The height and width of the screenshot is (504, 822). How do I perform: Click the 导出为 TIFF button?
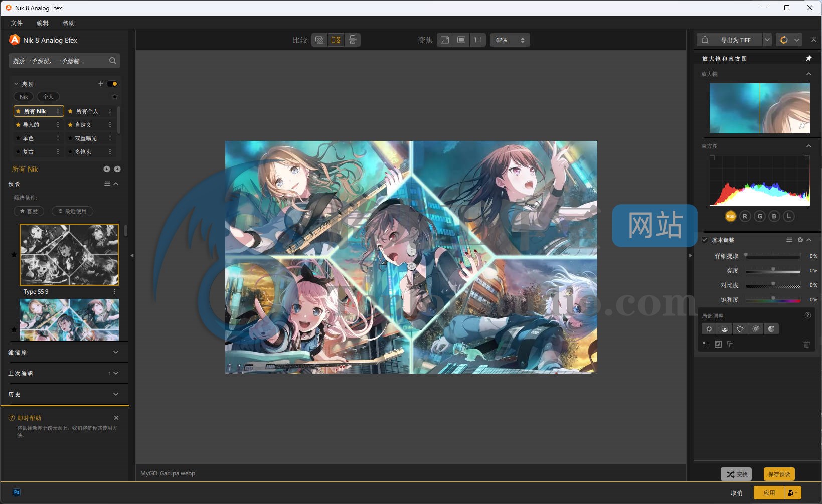pyautogui.click(x=730, y=40)
